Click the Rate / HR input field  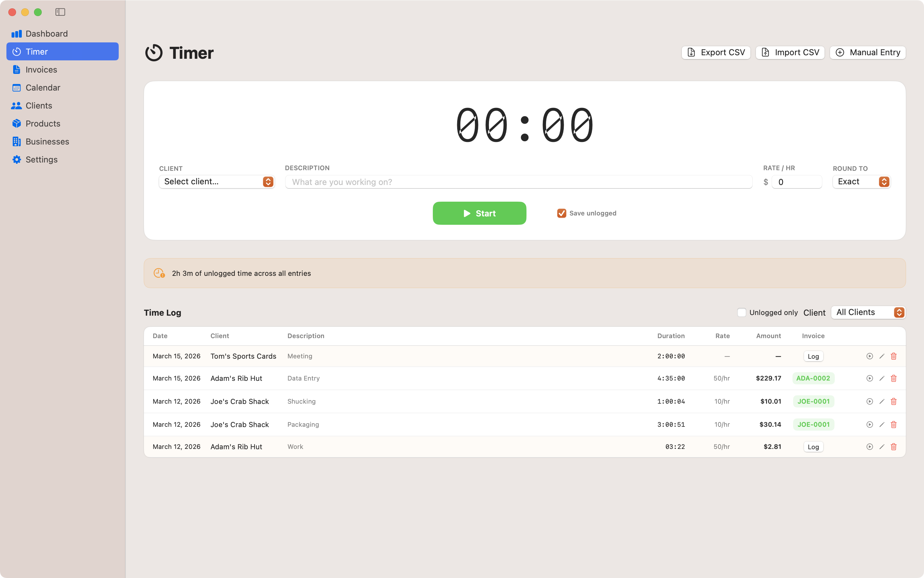click(797, 182)
